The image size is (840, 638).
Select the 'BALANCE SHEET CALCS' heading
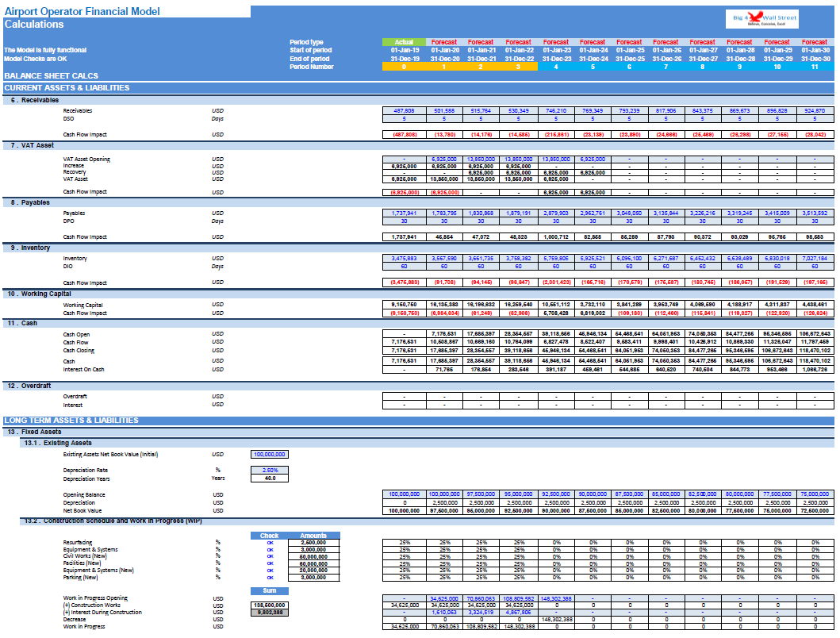click(51, 76)
